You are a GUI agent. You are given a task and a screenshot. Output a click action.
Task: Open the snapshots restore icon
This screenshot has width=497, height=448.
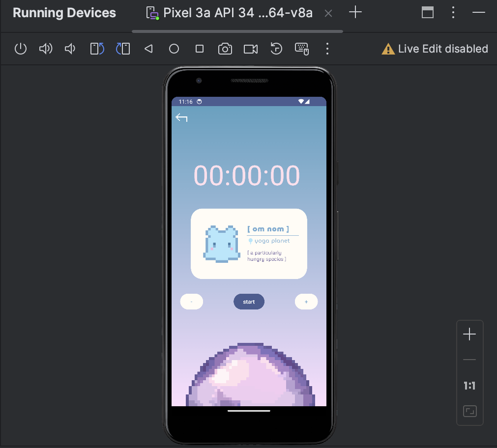[x=276, y=49]
